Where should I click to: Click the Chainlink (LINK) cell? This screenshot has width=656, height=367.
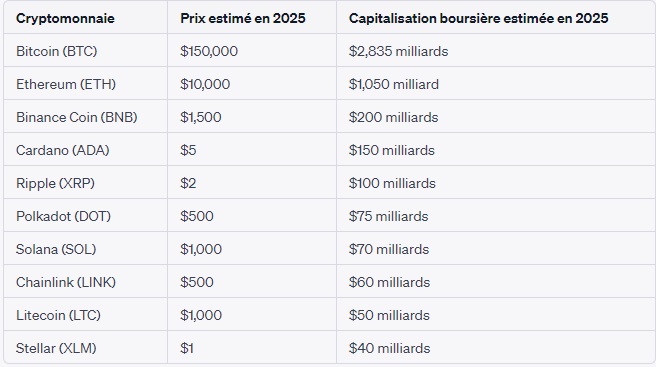click(x=66, y=282)
